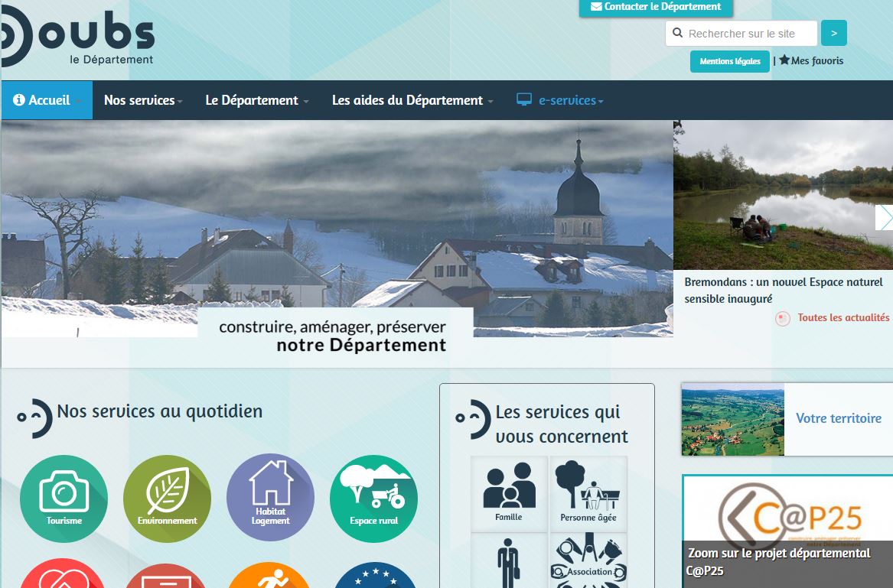Viewport: 893px width, 588px height.
Task: Click the Doubs le Département logo
Action: 77,37
